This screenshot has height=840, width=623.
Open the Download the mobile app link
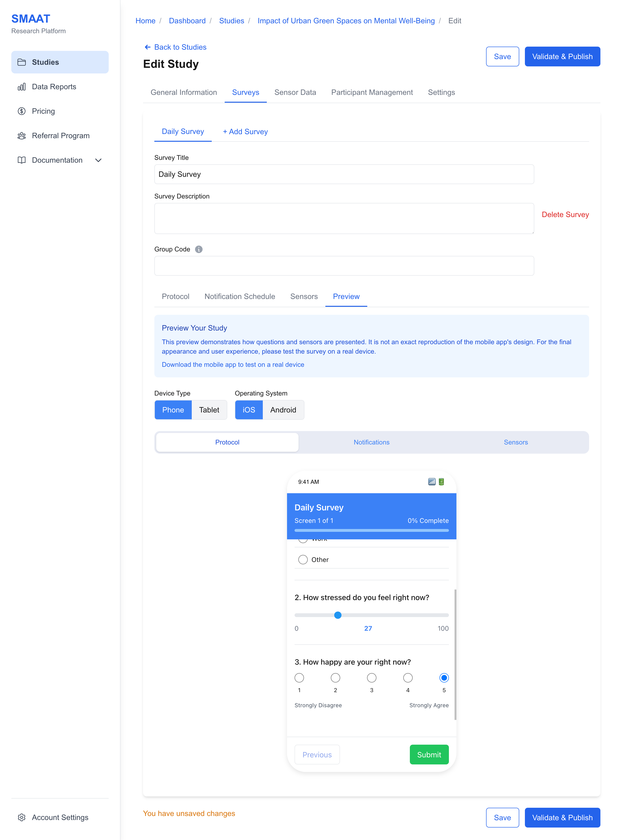click(x=233, y=364)
